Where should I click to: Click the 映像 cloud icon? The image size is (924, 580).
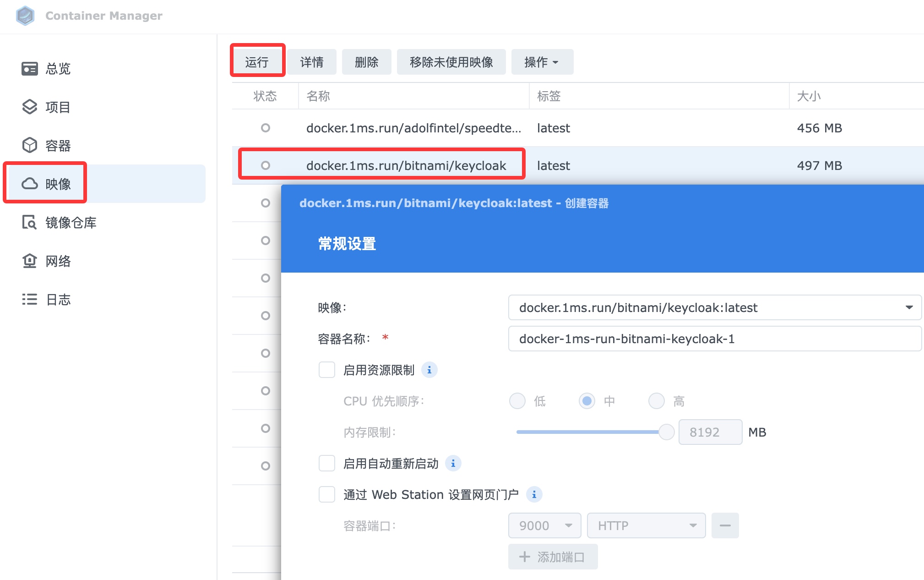coord(30,184)
